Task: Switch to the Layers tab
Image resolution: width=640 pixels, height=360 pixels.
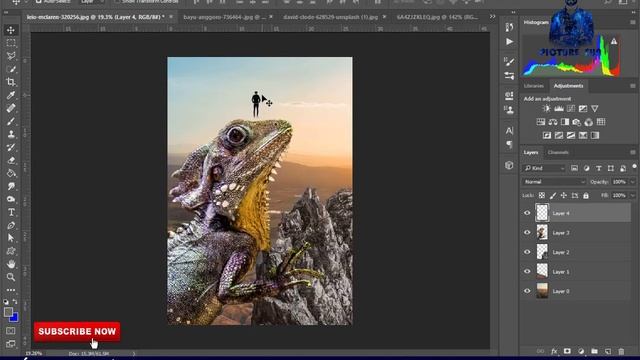Action: [531, 152]
